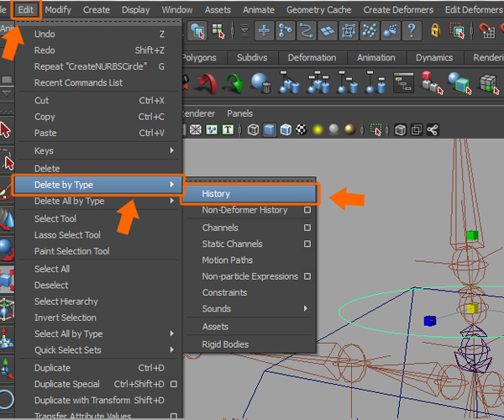Open Non-particle Expressions option box
Viewport: 504px width, 420px height.
click(x=307, y=276)
